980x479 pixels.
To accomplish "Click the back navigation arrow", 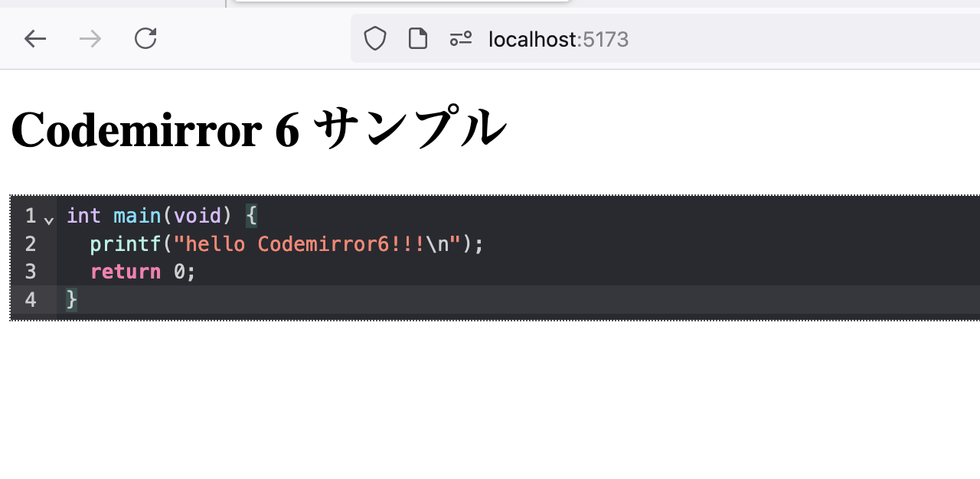I will [x=35, y=38].
